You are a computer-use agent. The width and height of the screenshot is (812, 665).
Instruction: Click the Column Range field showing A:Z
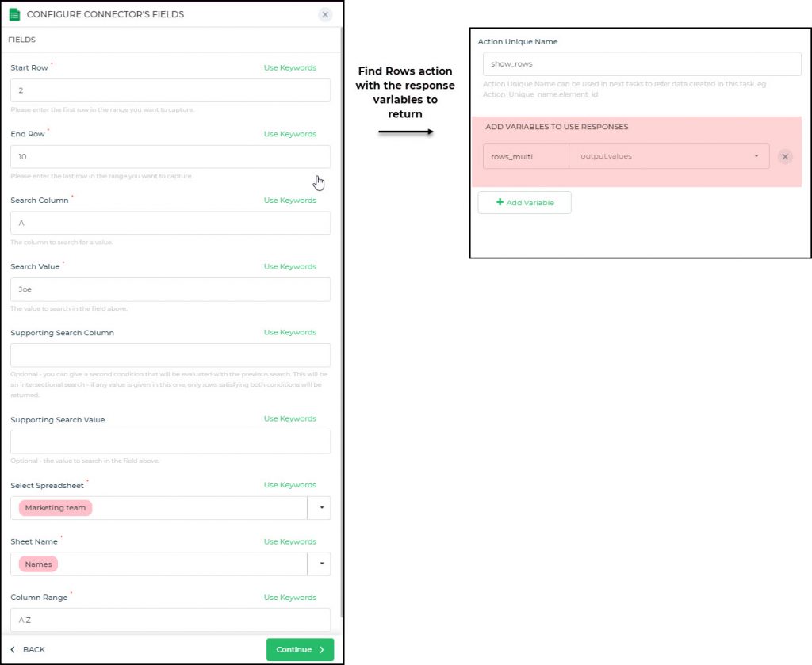170,619
